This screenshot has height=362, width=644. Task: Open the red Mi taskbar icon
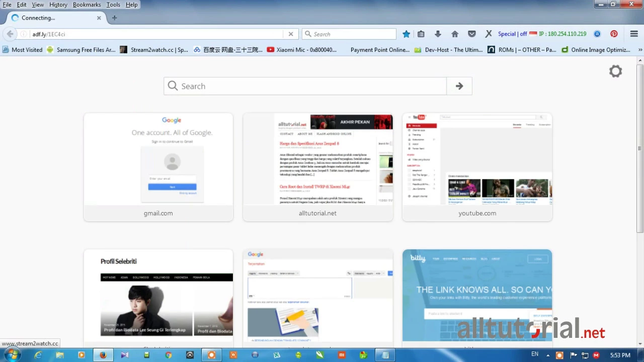pos(342,355)
